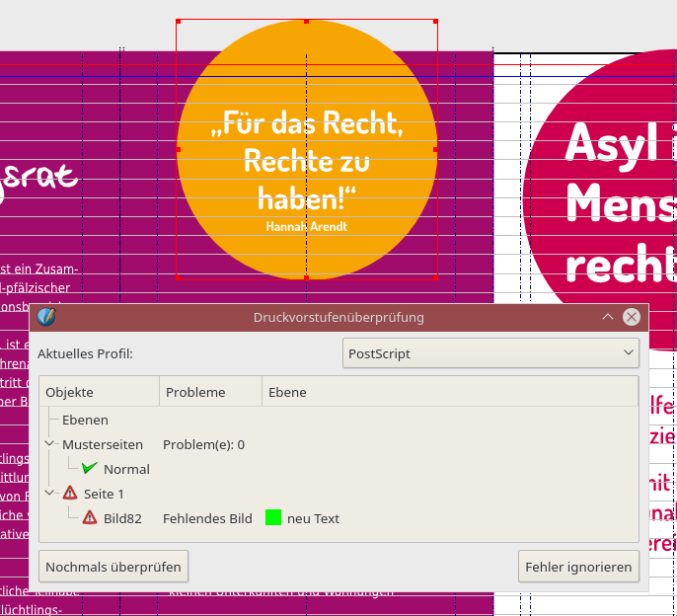Click the warning triangle icon for Seite 1
The height and width of the screenshot is (616, 677).
click(x=70, y=494)
